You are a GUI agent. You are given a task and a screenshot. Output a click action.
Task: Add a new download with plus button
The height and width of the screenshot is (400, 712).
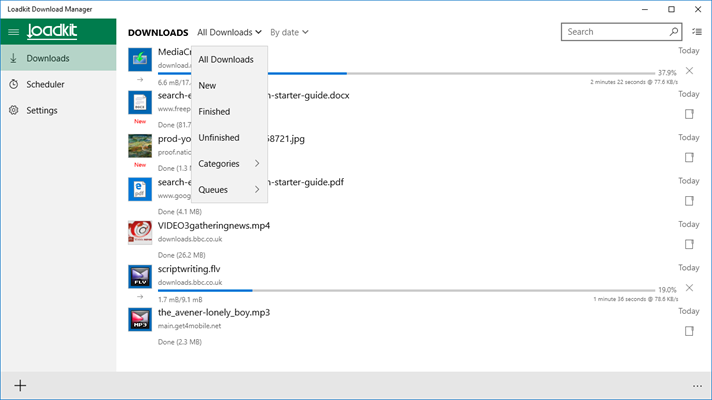coord(20,386)
